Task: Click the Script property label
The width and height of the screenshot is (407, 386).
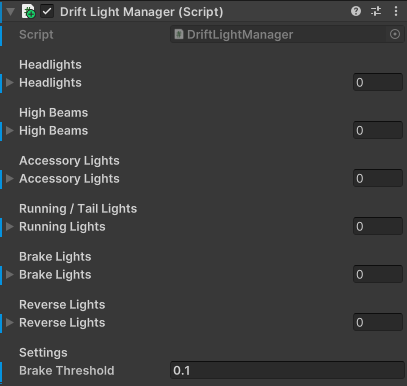Action: pyautogui.click(x=36, y=35)
